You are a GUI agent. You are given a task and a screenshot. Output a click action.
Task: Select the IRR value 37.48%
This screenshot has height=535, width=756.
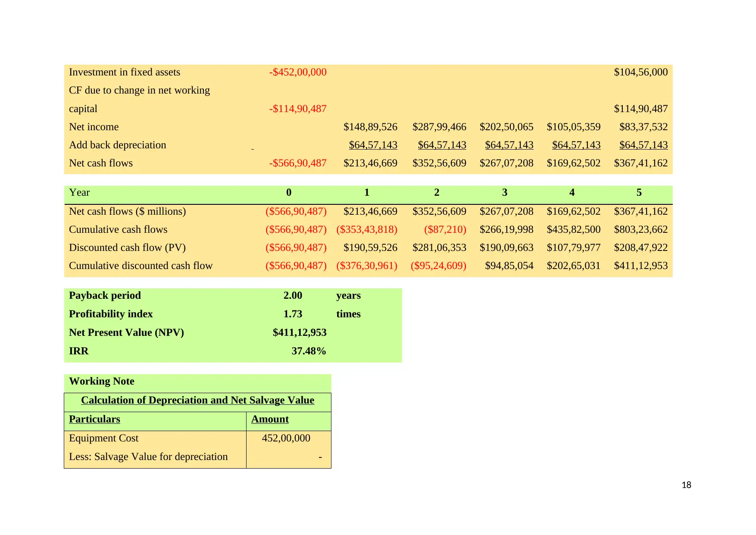[x=309, y=351]
